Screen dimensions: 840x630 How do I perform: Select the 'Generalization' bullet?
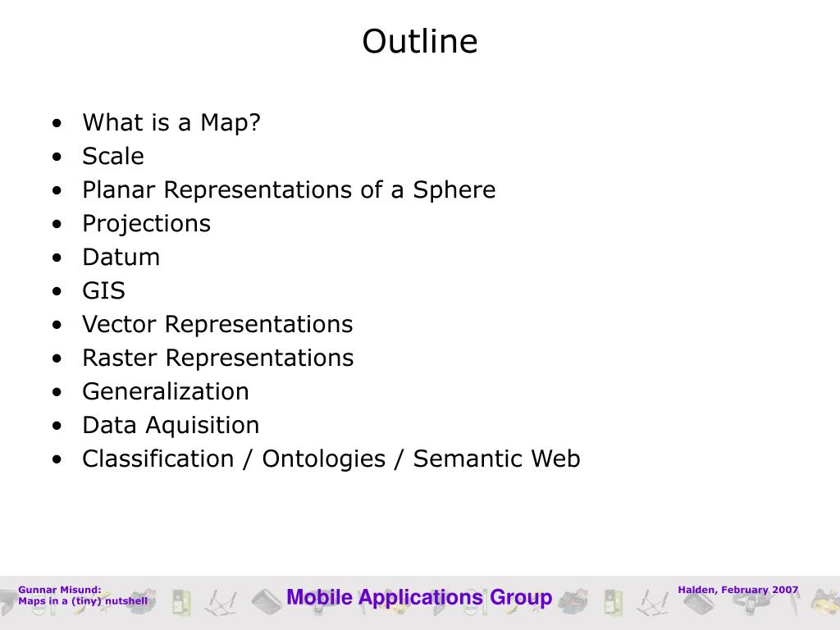tap(166, 391)
